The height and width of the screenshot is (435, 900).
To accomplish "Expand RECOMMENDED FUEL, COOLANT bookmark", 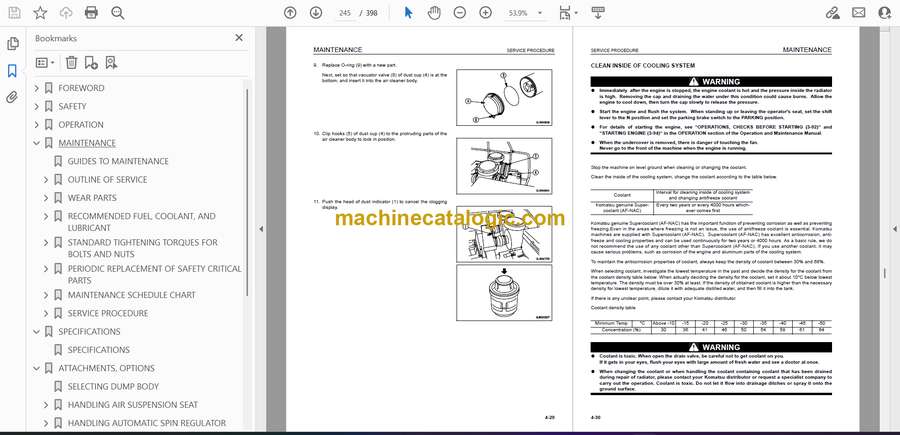I will [x=46, y=216].
